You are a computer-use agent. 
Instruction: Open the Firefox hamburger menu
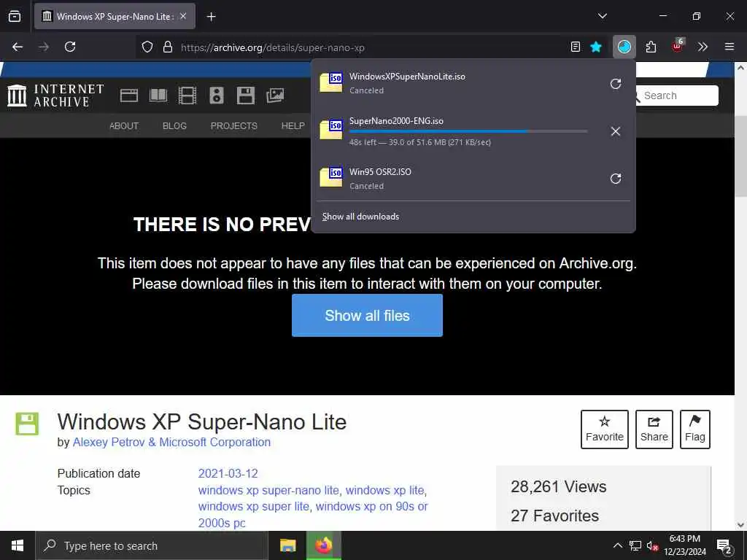pos(729,47)
